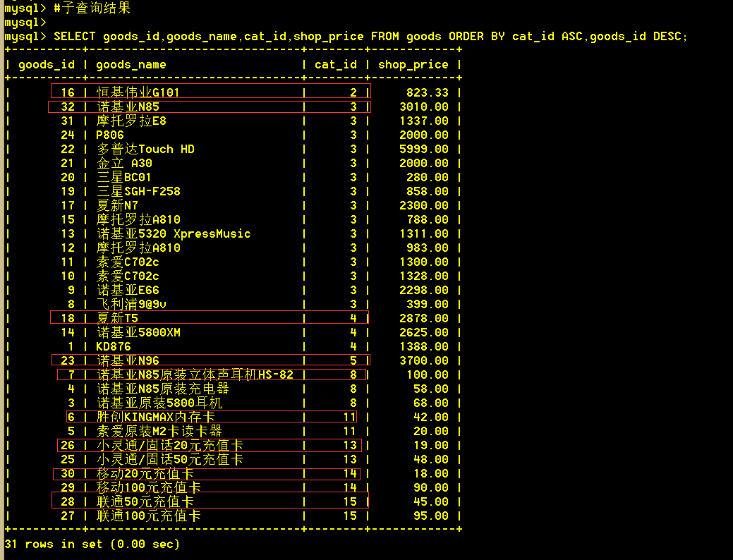The height and width of the screenshot is (560, 733).
Task: Click price value 19.00
Action: point(431,446)
